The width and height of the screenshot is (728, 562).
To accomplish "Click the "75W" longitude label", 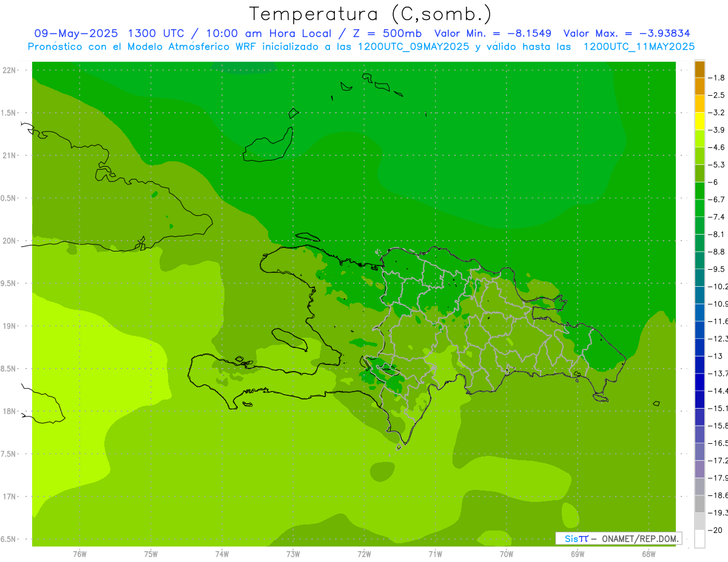I will (151, 554).
